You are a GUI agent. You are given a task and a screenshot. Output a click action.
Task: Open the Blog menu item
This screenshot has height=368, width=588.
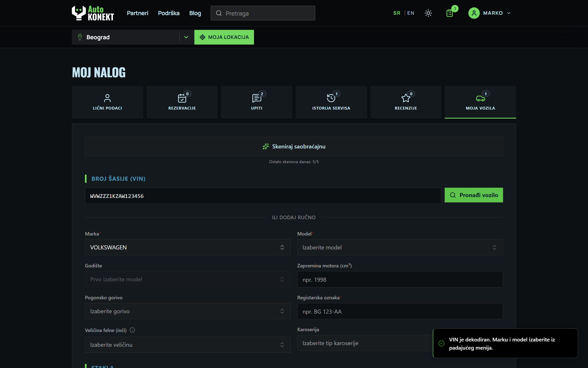pyautogui.click(x=195, y=13)
